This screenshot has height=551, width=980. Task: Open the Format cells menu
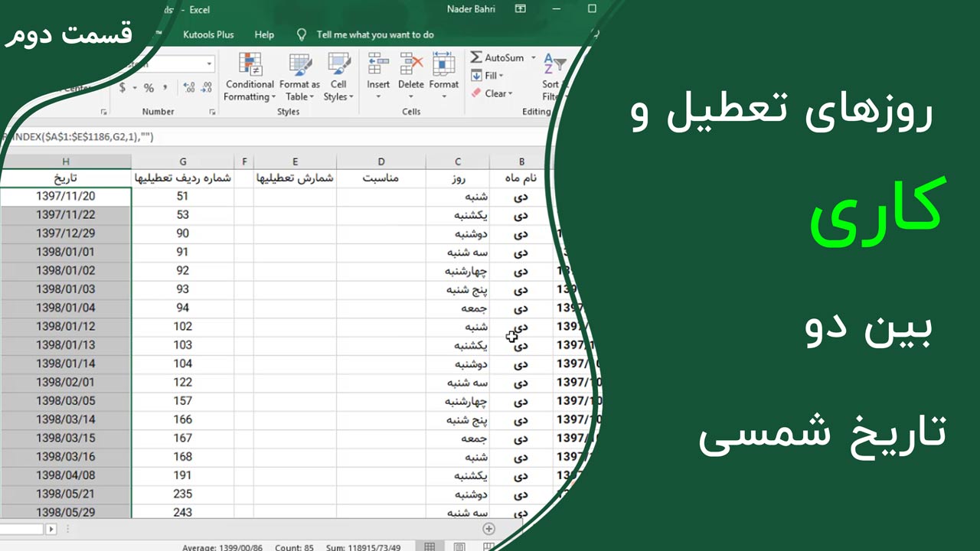[x=444, y=77]
